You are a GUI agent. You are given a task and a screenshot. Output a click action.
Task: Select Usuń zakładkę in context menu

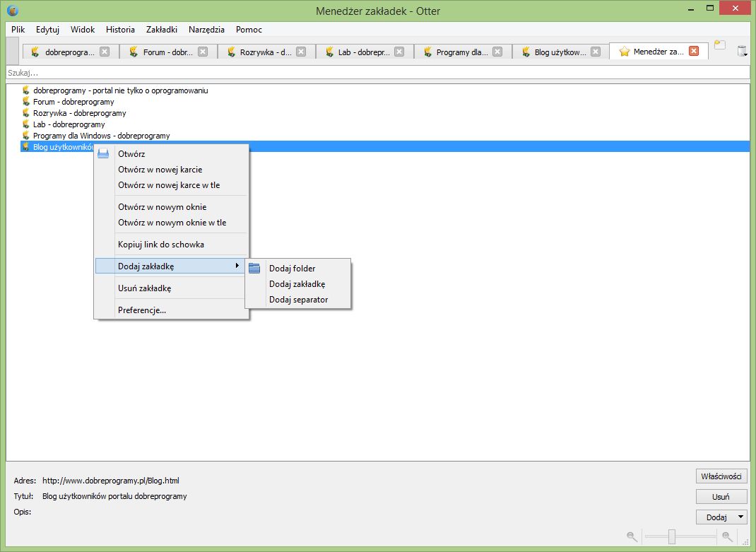click(x=172, y=288)
